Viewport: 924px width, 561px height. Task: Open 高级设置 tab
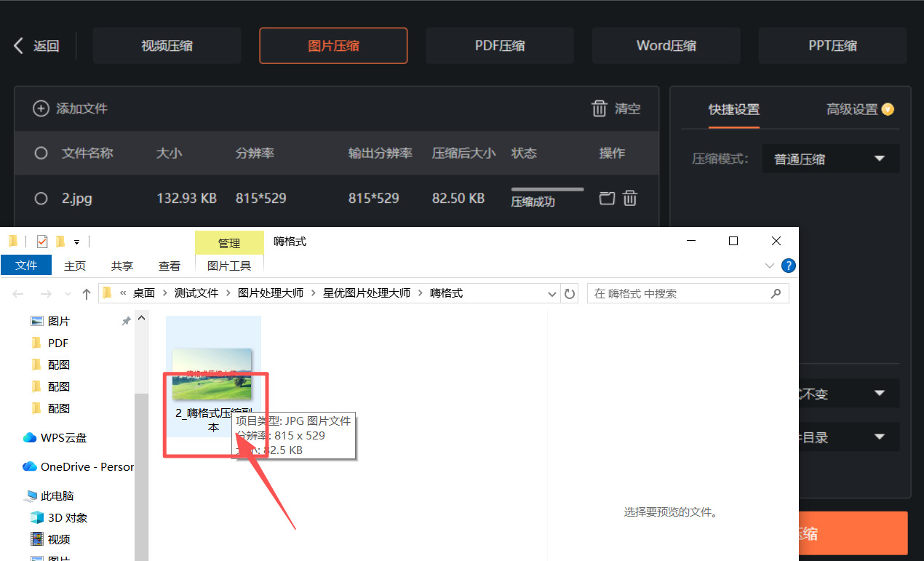point(852,110)
